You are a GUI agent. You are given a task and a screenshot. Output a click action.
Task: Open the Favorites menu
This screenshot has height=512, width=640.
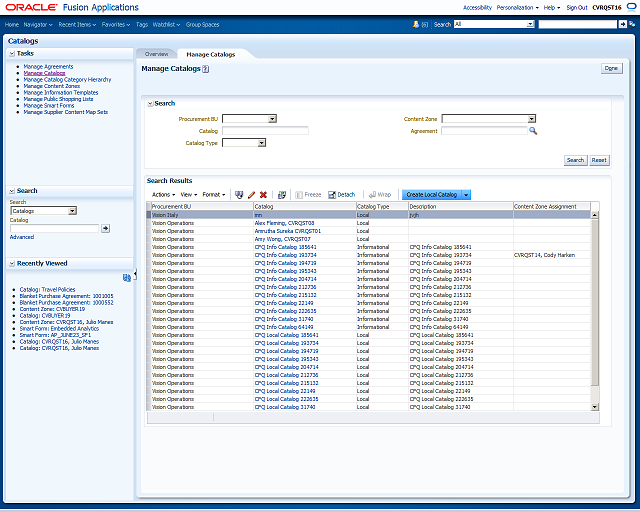tap(116, 25)
